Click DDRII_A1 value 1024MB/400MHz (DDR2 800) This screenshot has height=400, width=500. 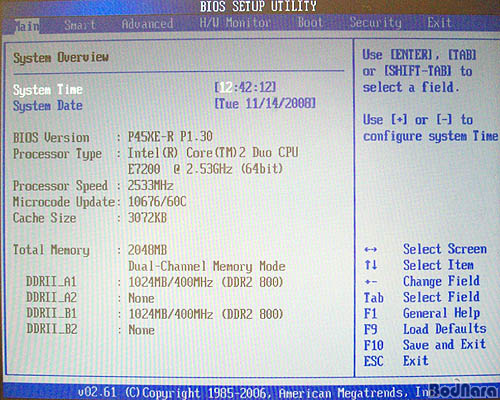(x=206, y=282)
